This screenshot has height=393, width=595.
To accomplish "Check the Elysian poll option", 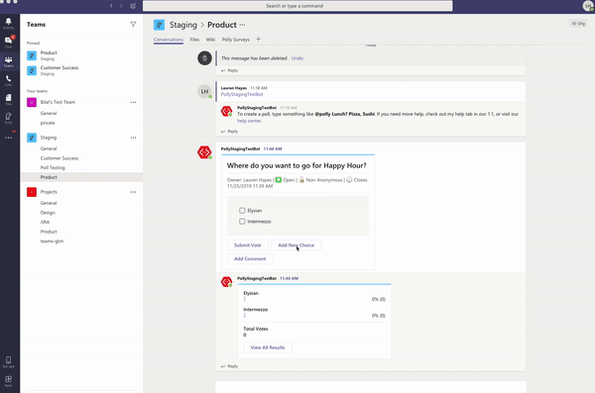I will tap(242, 210).
